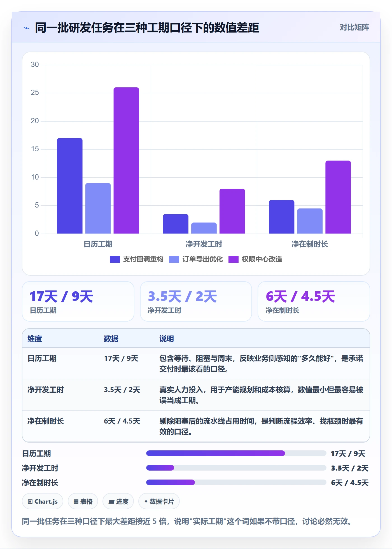
Task: Toggle the 权限中心改造 legend swatch
Action: (234, 259)
